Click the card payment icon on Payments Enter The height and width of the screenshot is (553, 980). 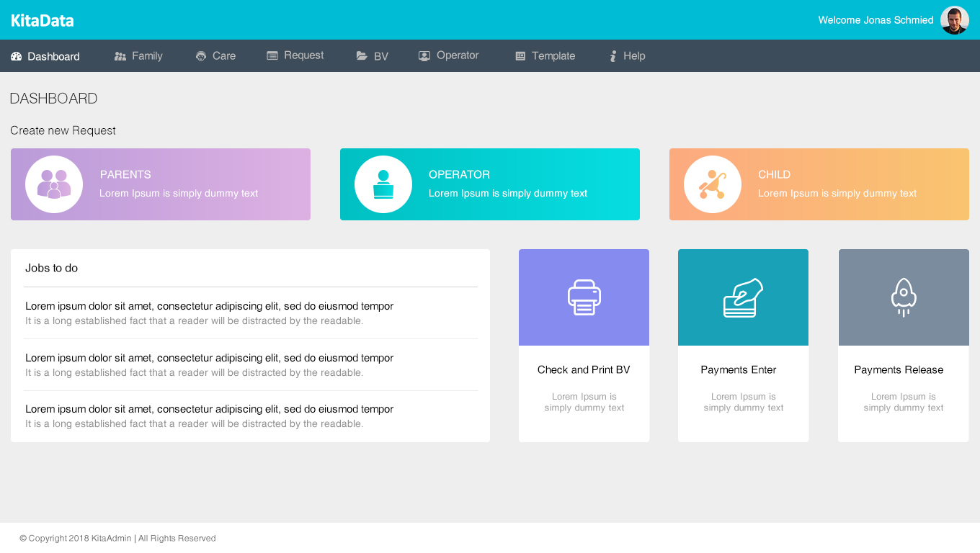click(x=743, y=297)
